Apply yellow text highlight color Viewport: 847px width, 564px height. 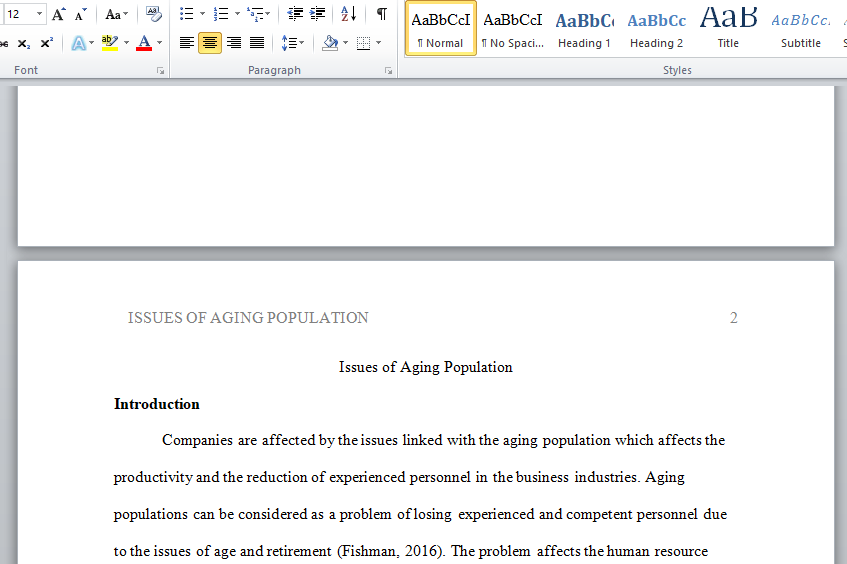pos(110,43)
